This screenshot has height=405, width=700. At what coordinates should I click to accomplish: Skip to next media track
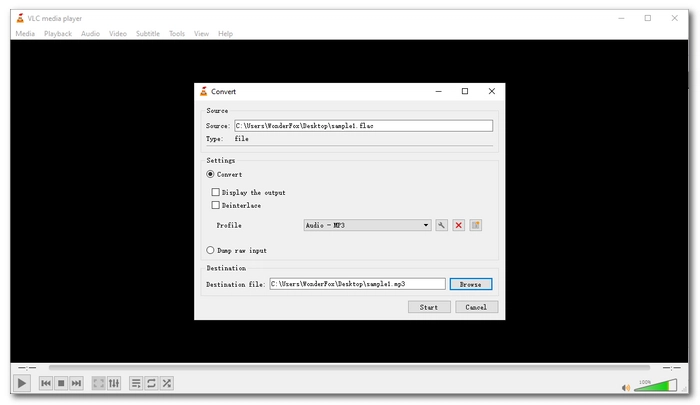76,383
